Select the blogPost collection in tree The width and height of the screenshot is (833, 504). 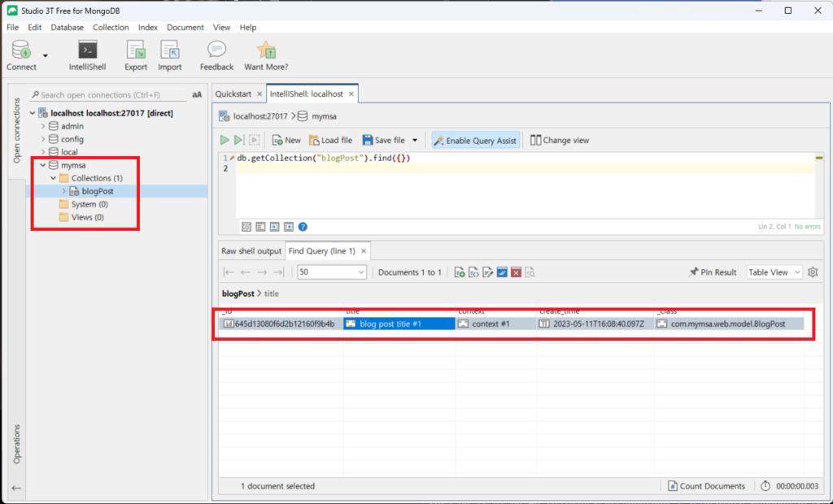pyautogui.click(x=98, y=191)
